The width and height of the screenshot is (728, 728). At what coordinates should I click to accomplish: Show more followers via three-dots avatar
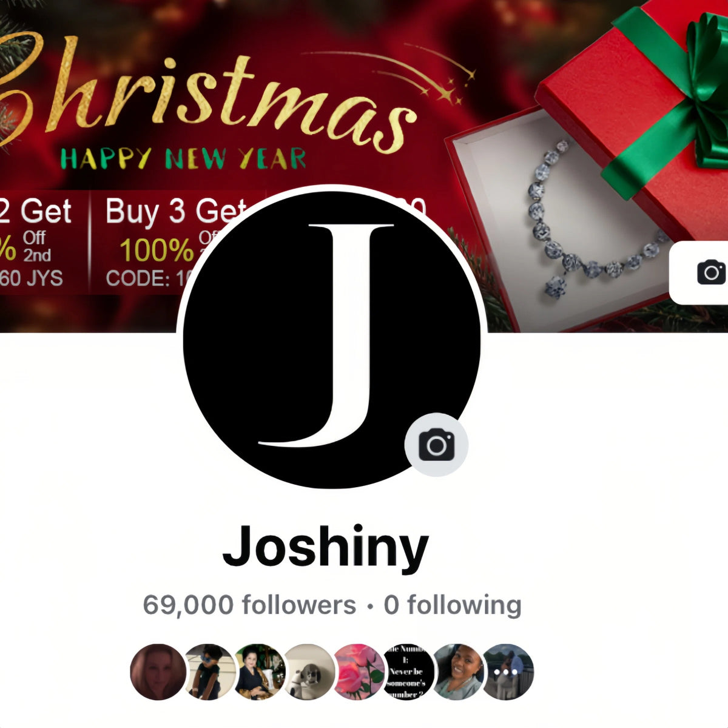507,672
